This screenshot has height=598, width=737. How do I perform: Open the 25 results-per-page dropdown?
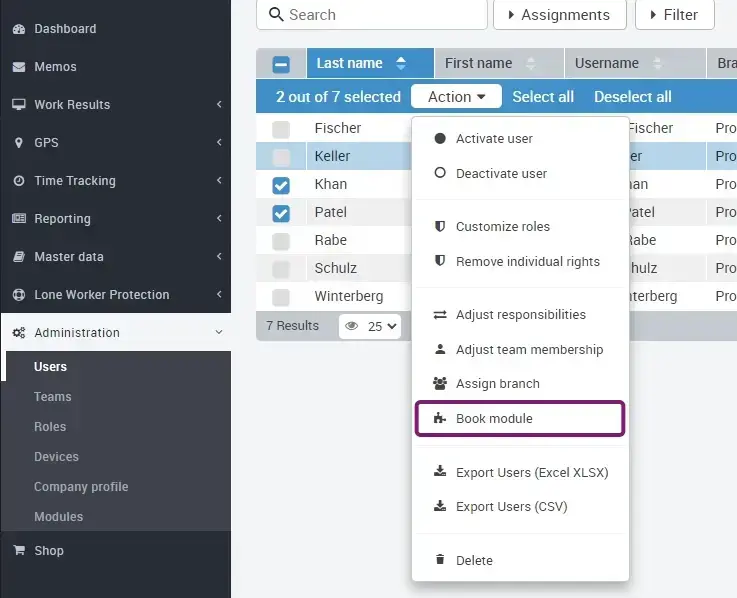tap(383, 326)
